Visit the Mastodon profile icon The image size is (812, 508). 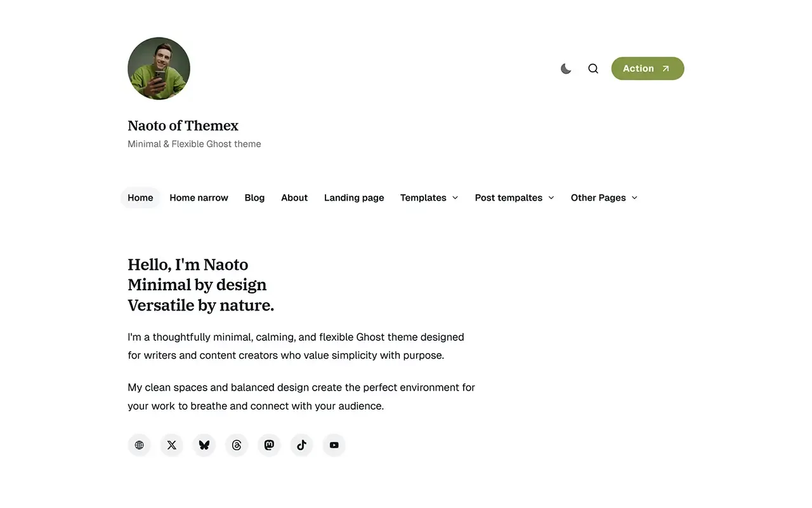coord(269,444)
